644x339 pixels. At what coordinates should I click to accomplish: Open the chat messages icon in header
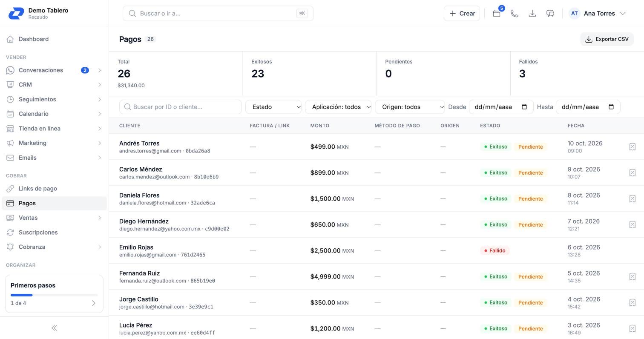point(550,13)
